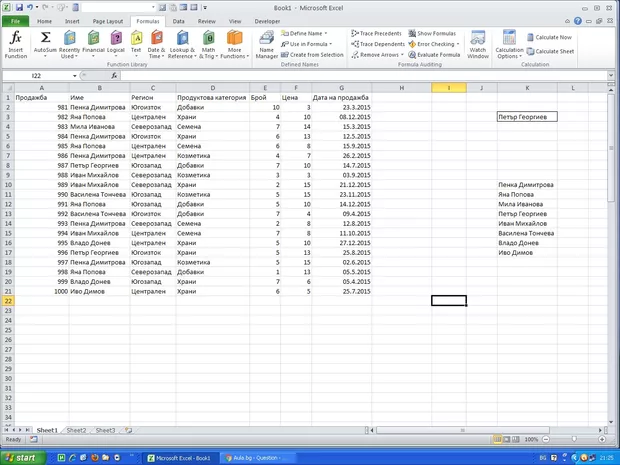Switch to the Sheet2 worksheet tab

[77, 430]
